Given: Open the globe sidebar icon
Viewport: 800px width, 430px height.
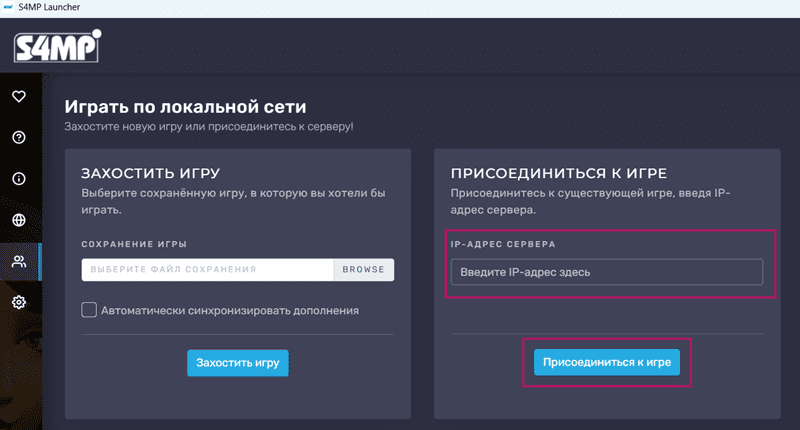Looking at the screenshot, I should click(19, 220).
